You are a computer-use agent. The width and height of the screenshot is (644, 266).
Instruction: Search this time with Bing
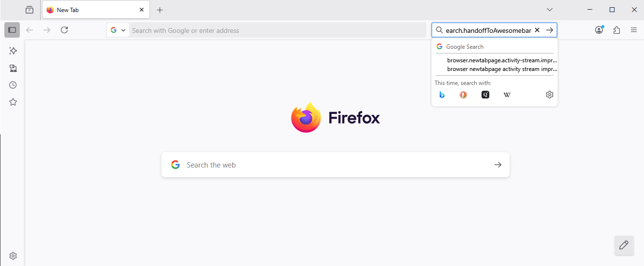[442, 95]
